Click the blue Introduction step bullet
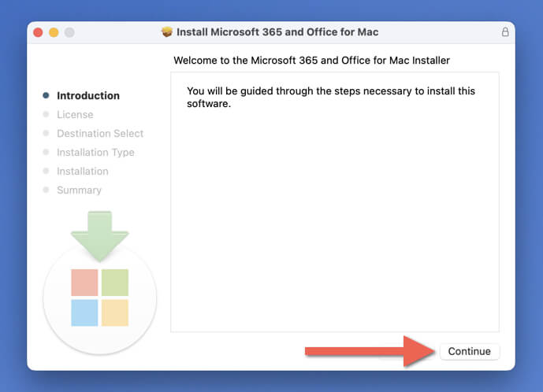This screenshot has width=543, height=392. point(46,95)
